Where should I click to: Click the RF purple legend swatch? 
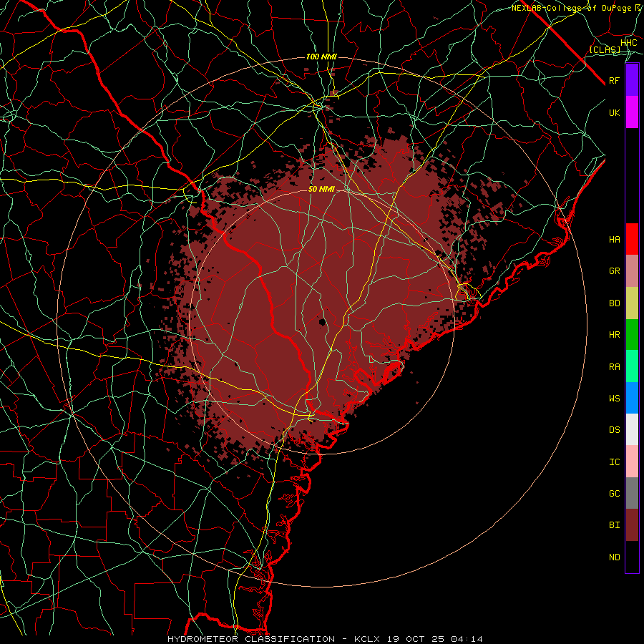point(632,80)
